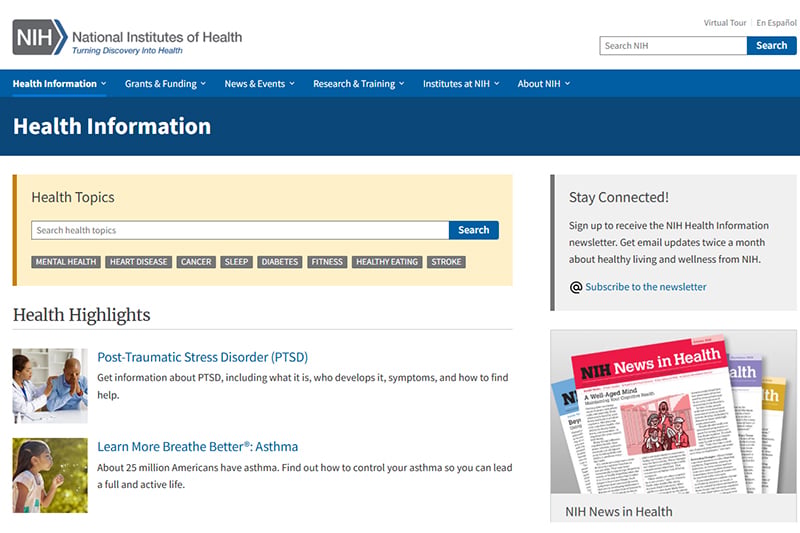Image resolution: width=800 pixels, height=533 pixels.
Task: Expand Grants & Funding menu chevron
Action: pyautogui.click(x=203, y=83)
